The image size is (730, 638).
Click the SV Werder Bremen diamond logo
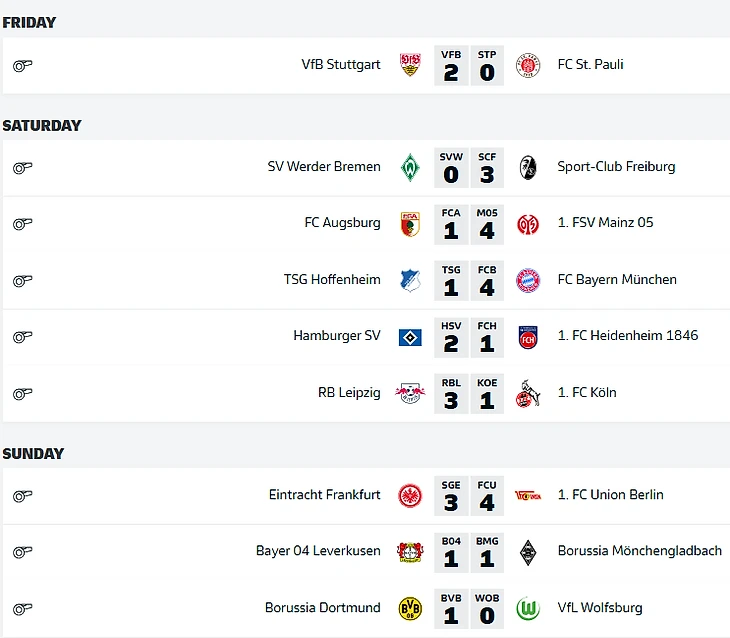(x=410, y=168)
